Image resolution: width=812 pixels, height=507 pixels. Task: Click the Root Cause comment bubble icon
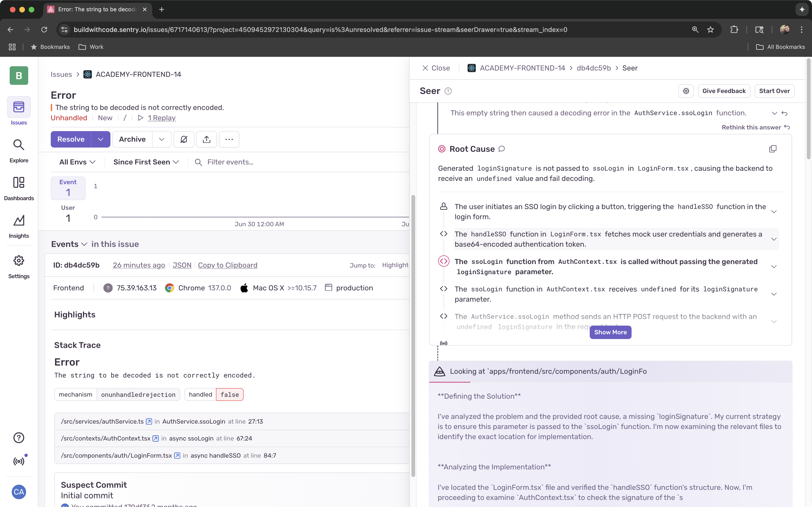pos(502,149)
